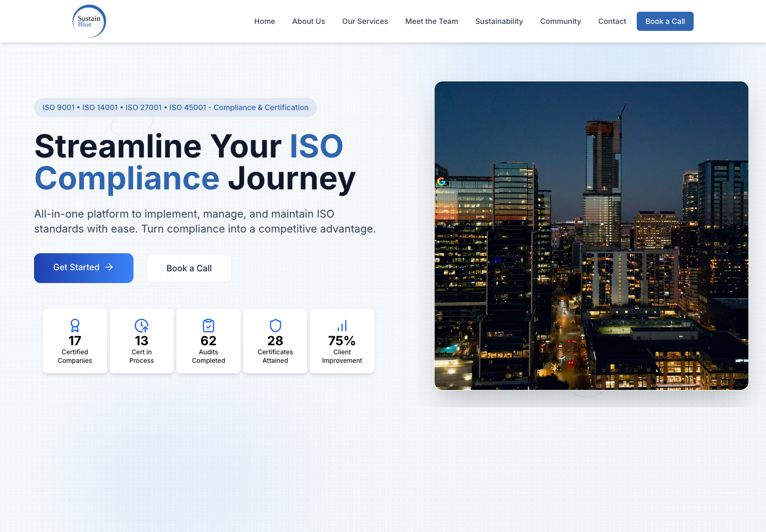Click the white Book a Call hero button
The width and height of the screenshot is (766, 532).
coord(189,268)
